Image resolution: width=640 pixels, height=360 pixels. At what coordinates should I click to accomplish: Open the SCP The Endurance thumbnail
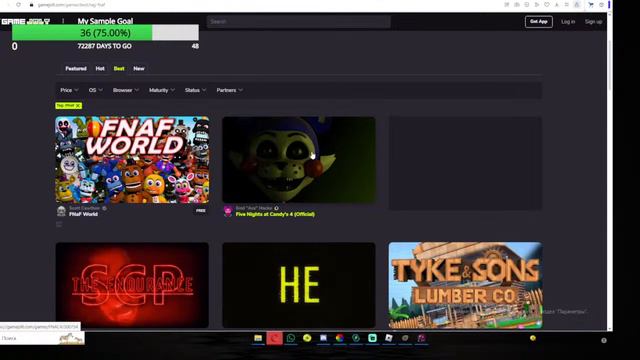[132, 285]
